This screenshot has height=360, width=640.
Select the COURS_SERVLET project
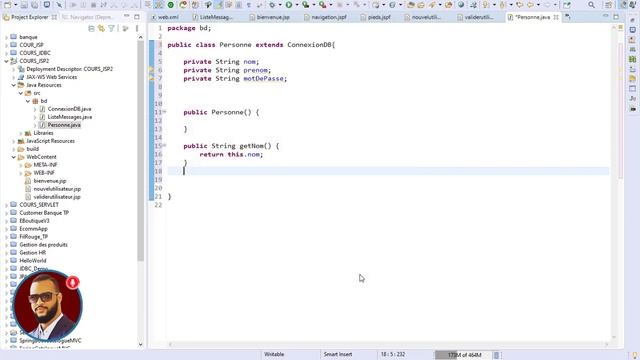tap(39, 204)
